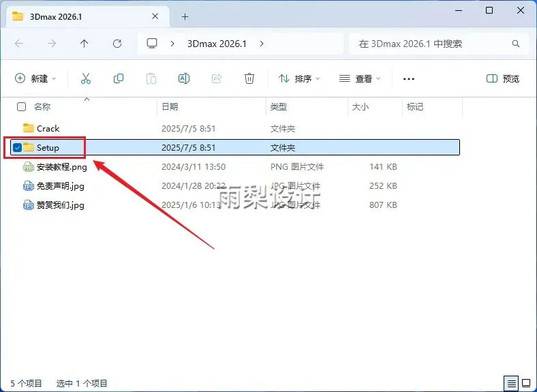Go up one folder level
Image resolution: width=537 pixels, height=392 pixels.
coord(85,44)
